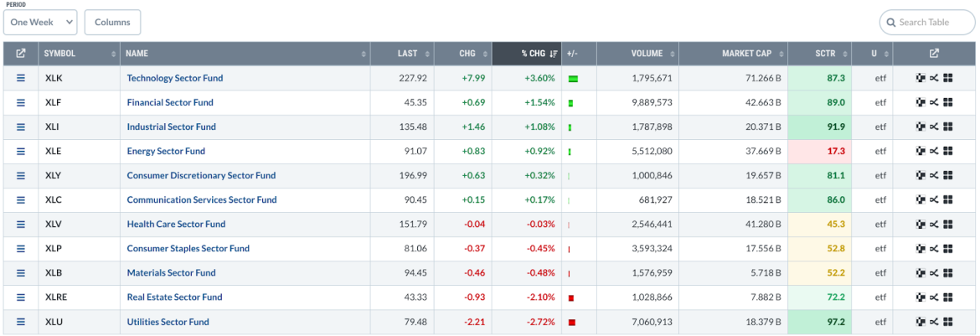The width and height of the screenshot is (980, 336).
Task: Open the row menu icon for XLE
Action: click(x=21, y=151)
